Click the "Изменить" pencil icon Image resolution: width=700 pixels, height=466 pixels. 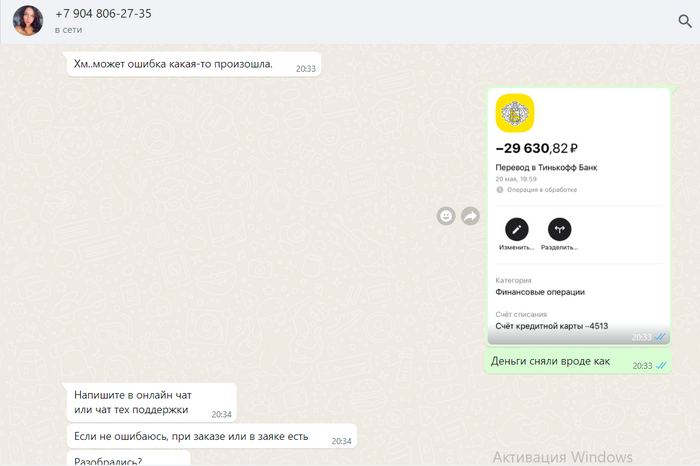(x=517, y=229)
